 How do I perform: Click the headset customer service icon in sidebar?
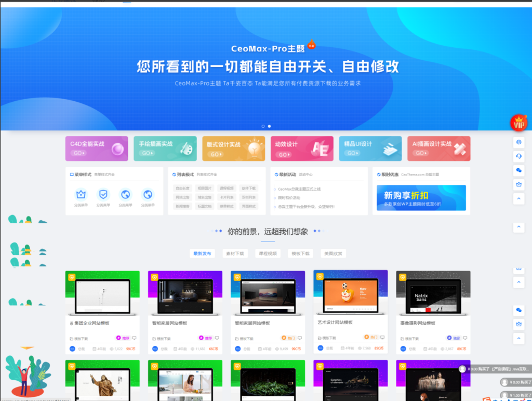[x=518, y=156]
